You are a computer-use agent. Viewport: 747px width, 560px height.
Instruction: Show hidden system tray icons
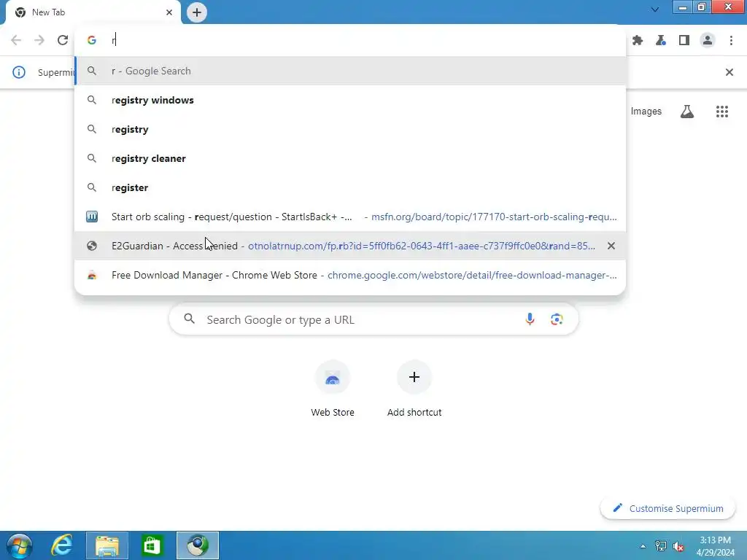click(643, 546)
